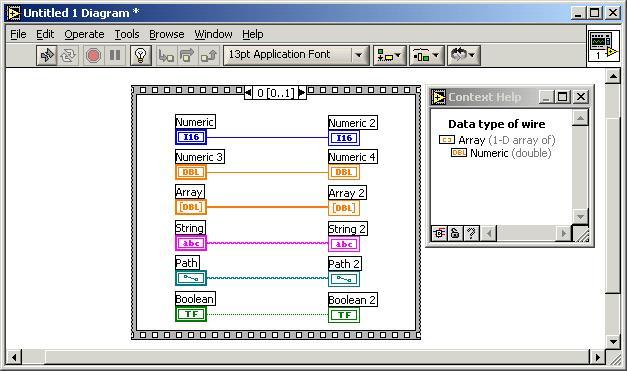Click the 'String 2' label
Screen dimensions: 627x371
pyautogui.click(x=347, y=229)
